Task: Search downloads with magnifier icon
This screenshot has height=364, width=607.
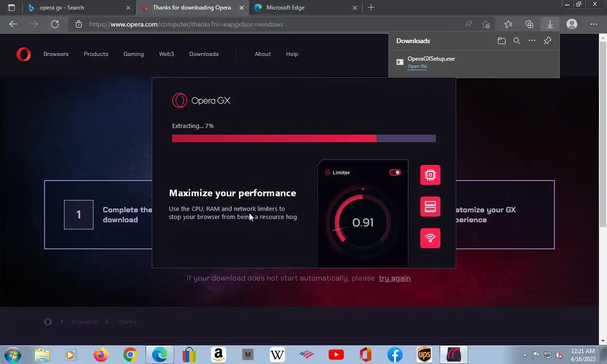Action: 517,41
